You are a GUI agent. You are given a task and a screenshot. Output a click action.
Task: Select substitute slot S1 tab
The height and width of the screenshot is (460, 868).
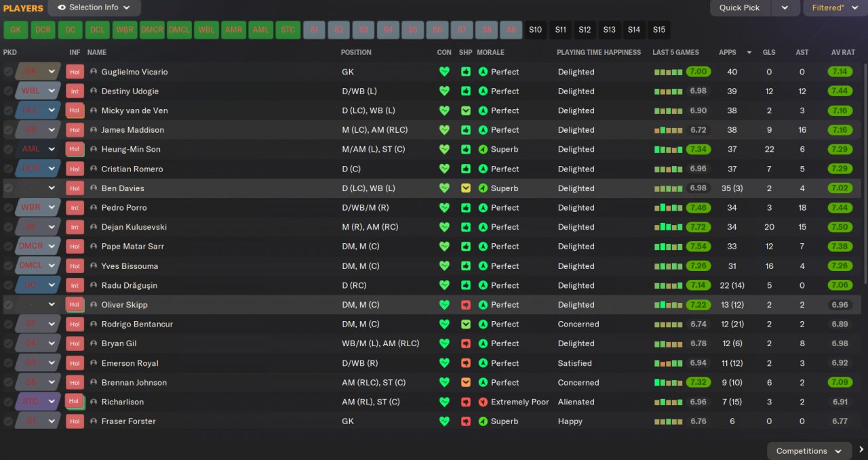pos(314,30)
